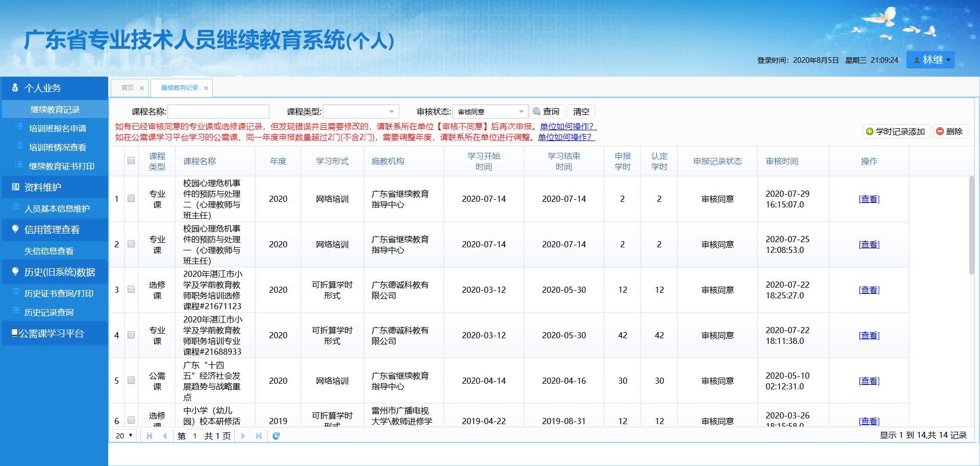Toggle the select-all checkbox in table header
Image resolution: width=980 pixels, height=466 pixels.
click(131, 160)
